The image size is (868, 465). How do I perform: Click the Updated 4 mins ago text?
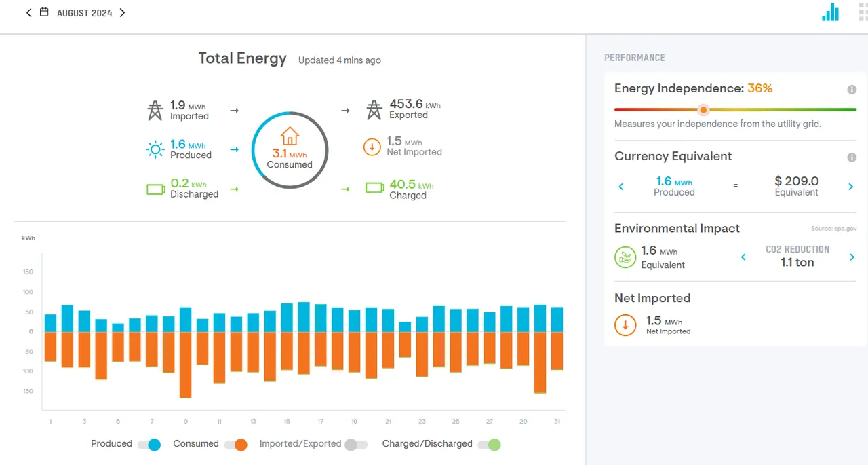point(340,60)
